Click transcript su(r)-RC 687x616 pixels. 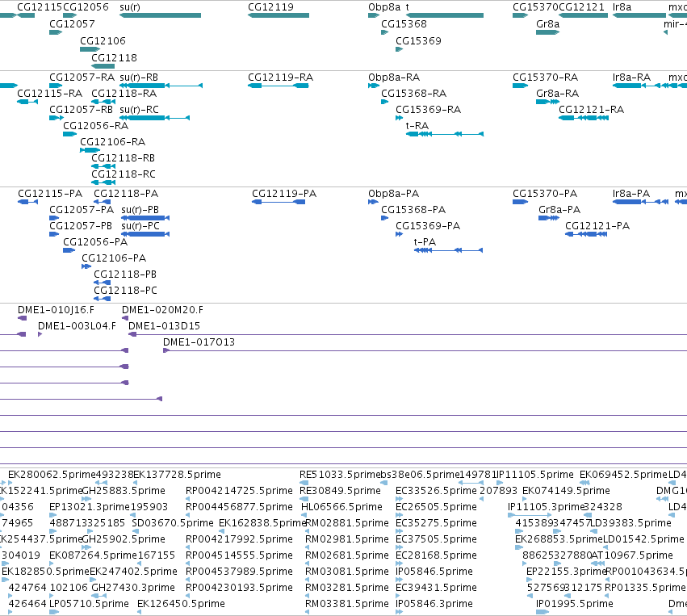(139, 110)
